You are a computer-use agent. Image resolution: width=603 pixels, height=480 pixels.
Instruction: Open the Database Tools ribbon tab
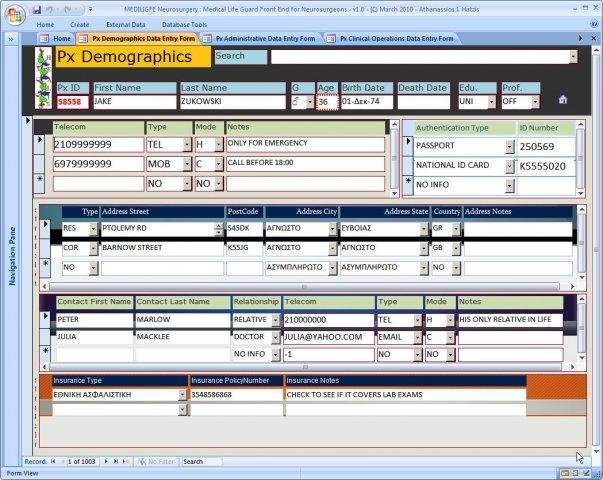(x=185, y=24)
